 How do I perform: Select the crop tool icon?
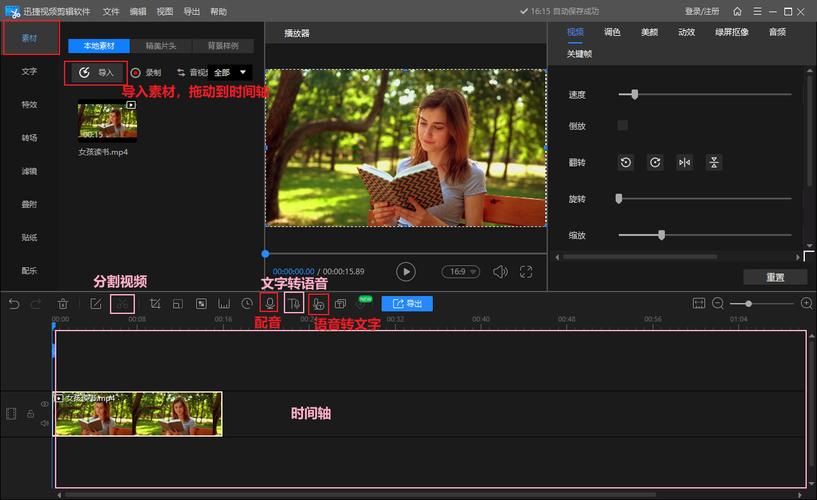[x=155, y=303]
